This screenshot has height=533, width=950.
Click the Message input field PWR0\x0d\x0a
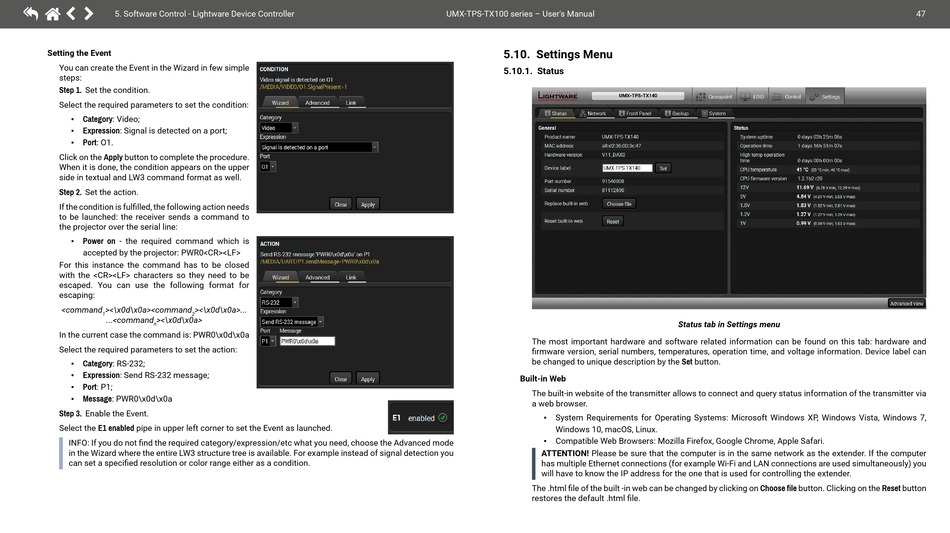pyautogui.click(x=307, y=341)
